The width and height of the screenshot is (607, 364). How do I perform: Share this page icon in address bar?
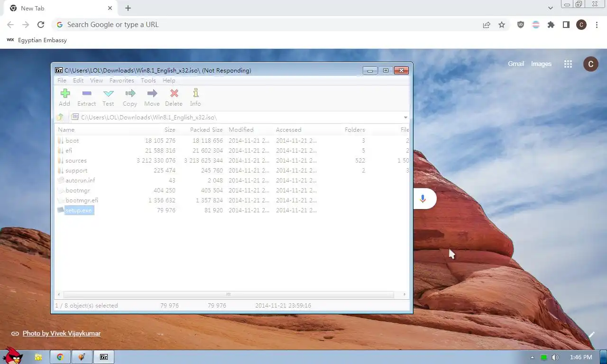[x=487, y=25]
